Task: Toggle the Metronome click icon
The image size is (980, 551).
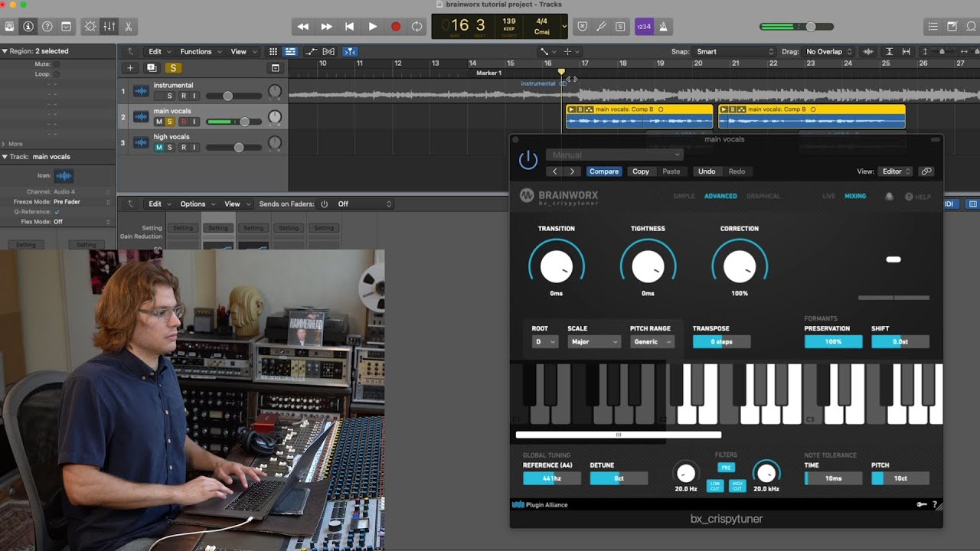Action: [663, 26]
